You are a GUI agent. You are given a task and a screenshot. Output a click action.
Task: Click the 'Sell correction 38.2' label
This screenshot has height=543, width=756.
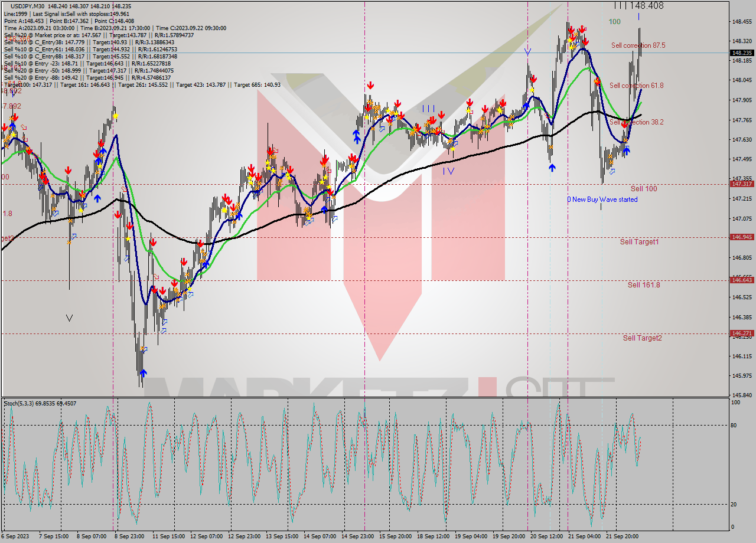636,122
